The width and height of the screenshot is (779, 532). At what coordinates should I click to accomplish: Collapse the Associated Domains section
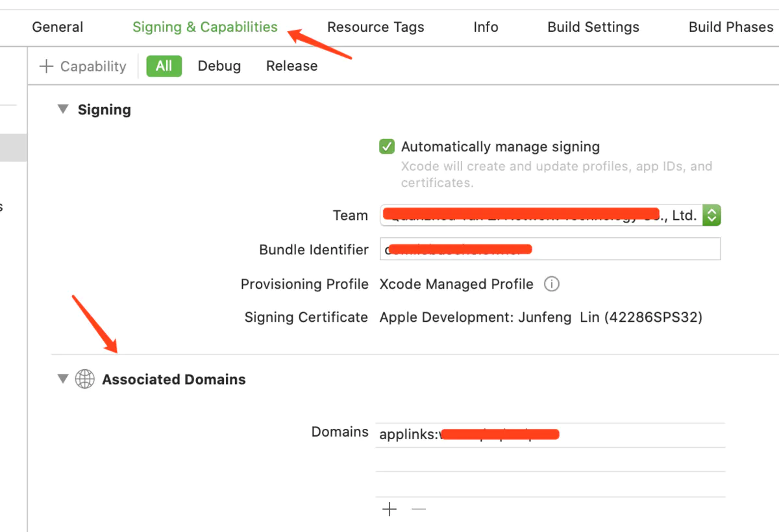tap(63, 379)
